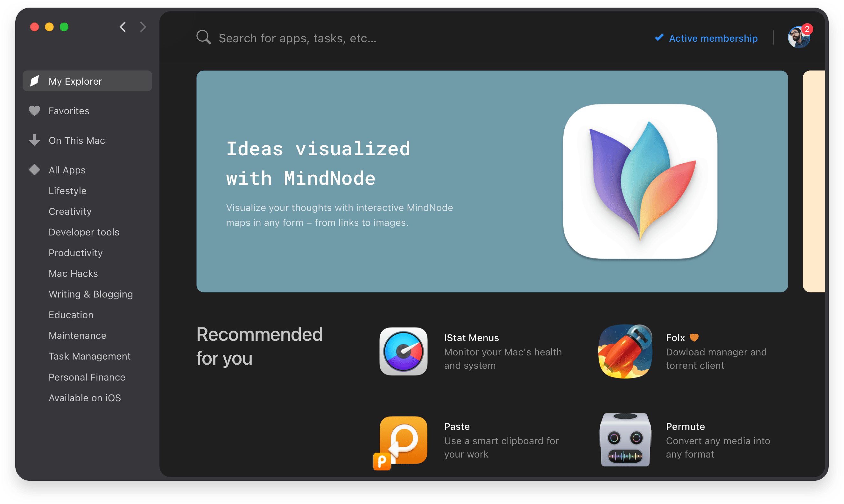
Task: Click the MindNode banner description text
Action: pos(339,215)
